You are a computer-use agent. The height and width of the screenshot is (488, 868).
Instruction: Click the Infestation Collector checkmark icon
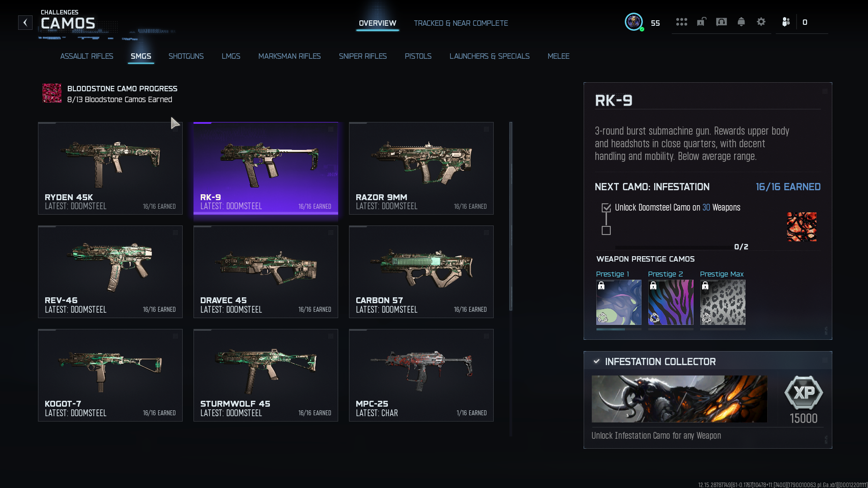pos(597,361)
